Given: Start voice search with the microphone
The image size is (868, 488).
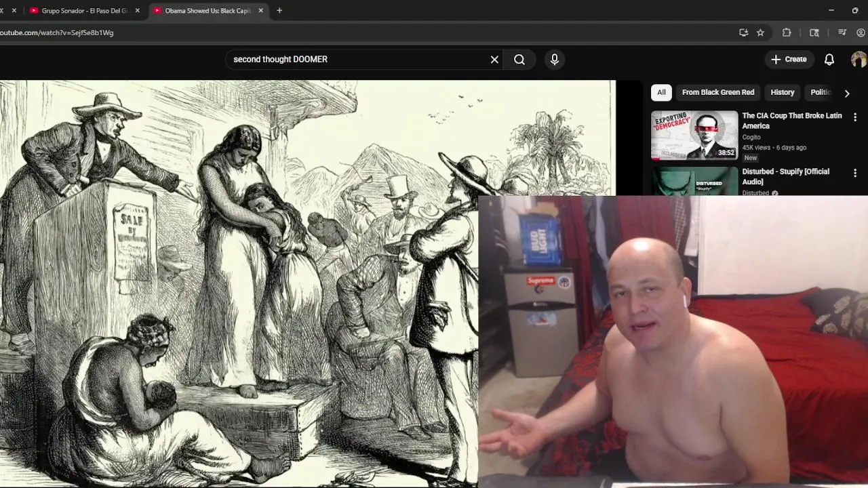Looking at the screenshot, I should click(x=555, y=60).
